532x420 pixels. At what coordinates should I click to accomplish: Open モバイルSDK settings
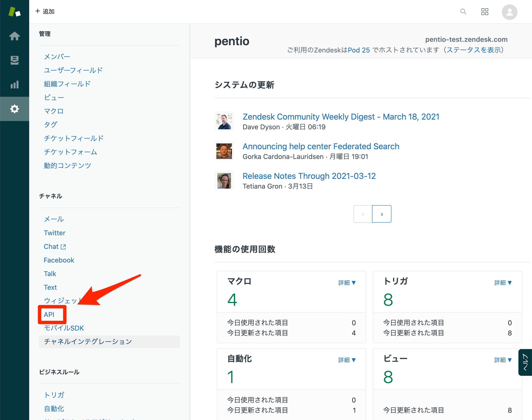coord(64,328)
